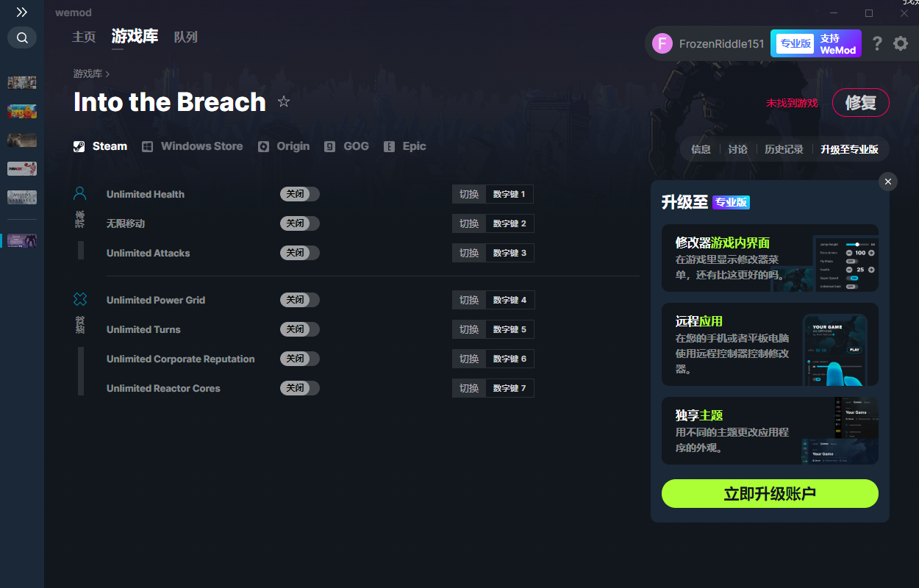Select the Epic platform tab
The width and height of the screenshot is (919, 588).
pos(405,146)
